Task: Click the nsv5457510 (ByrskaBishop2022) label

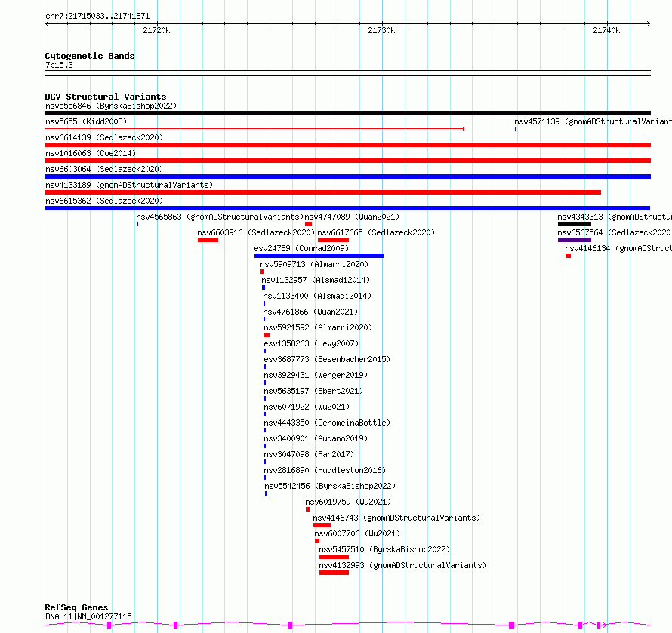Action: [x=384, y=549]
